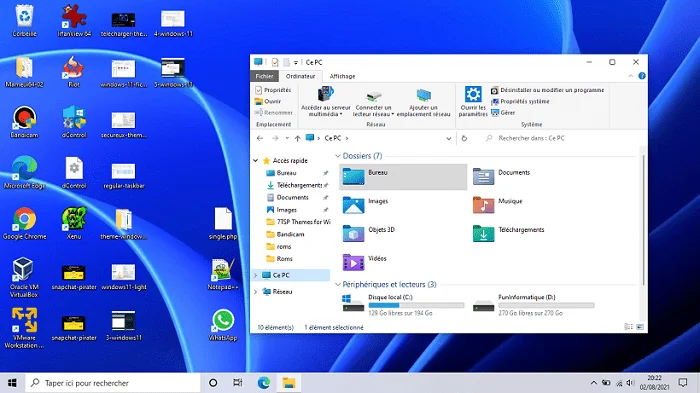This screenshot has height=393, width=700.
Task: Collapse the Accès rapide tree node
Action: (x=256, y=160)
